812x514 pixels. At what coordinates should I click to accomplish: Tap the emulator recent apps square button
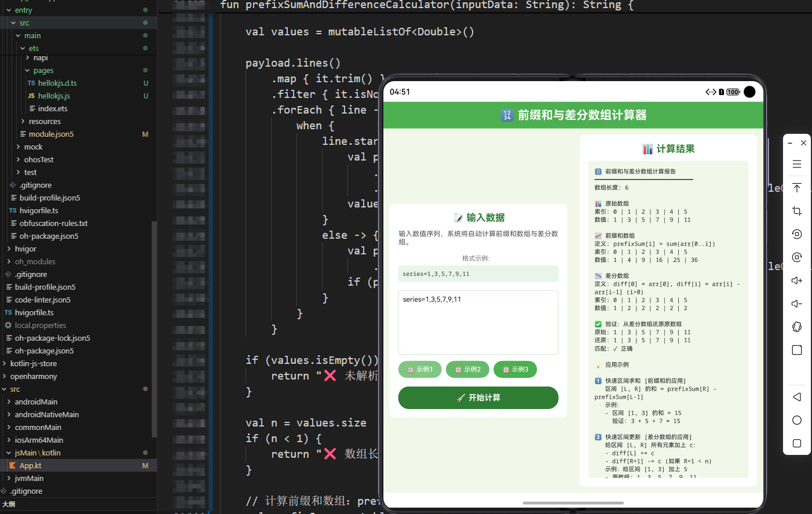point(797,443)
